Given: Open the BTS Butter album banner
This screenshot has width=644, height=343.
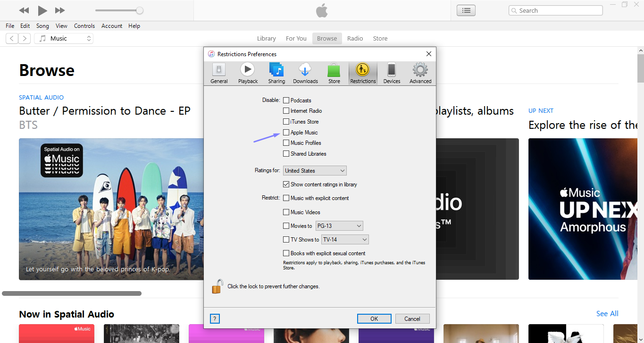Looking at the screenshot, I should 111,209.
